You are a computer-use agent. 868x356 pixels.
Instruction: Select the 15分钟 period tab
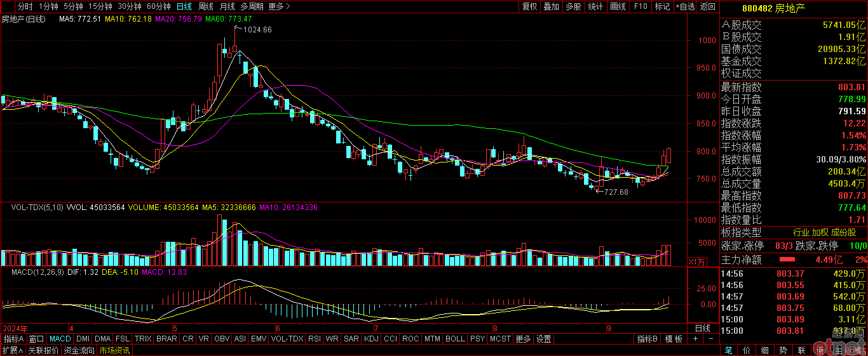[x=100, y=6]
